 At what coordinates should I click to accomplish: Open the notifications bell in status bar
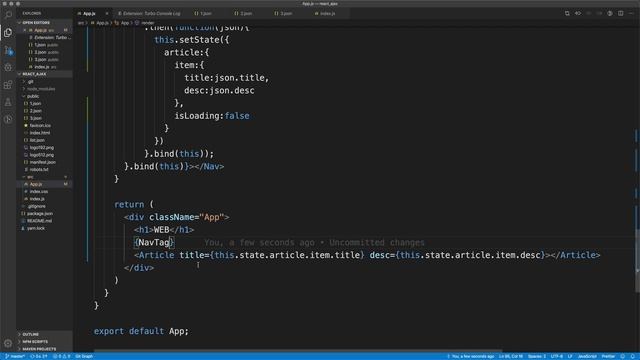pos(633,356)
